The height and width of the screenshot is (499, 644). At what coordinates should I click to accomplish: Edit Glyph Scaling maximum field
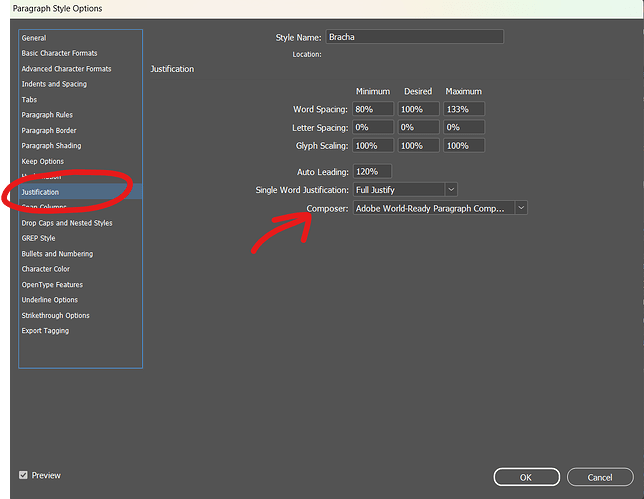pos(464,146)
